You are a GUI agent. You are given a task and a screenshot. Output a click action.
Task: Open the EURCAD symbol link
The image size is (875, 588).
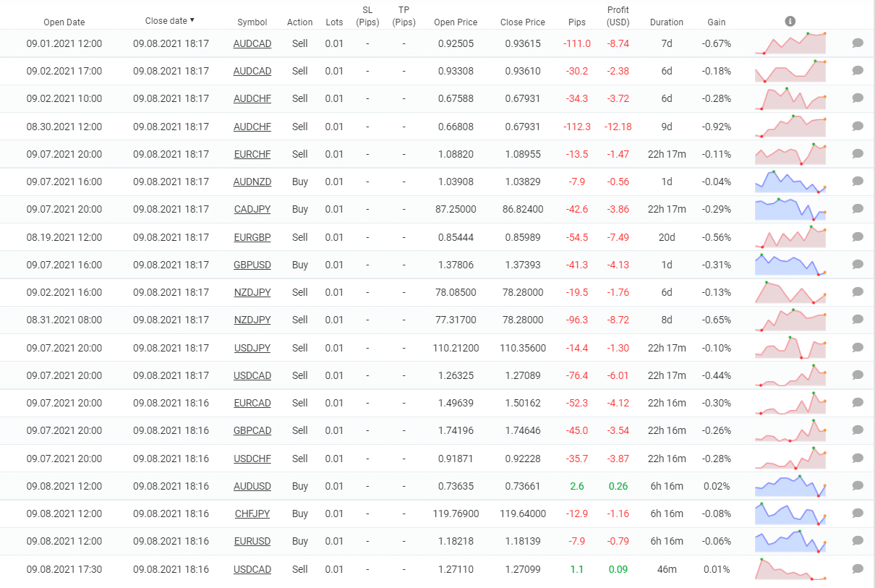pos(252,403)
